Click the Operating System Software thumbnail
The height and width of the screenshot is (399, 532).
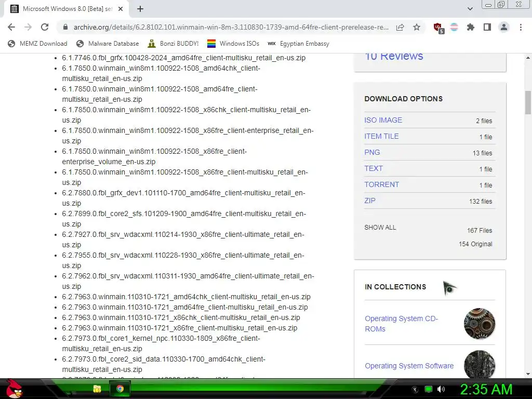(x=480, y=364)
